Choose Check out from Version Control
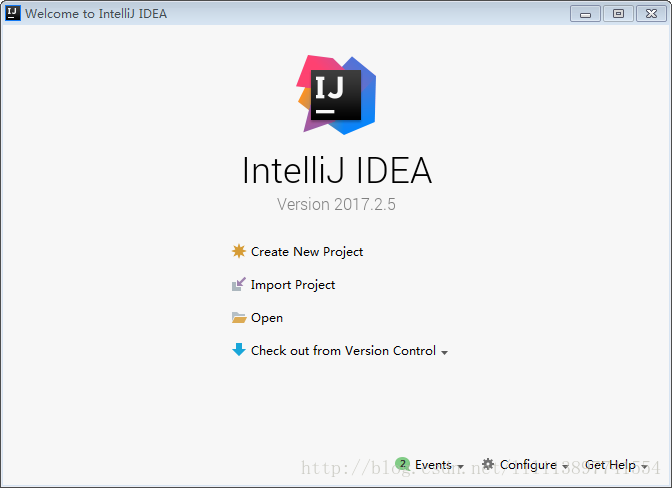 (343, 350)
